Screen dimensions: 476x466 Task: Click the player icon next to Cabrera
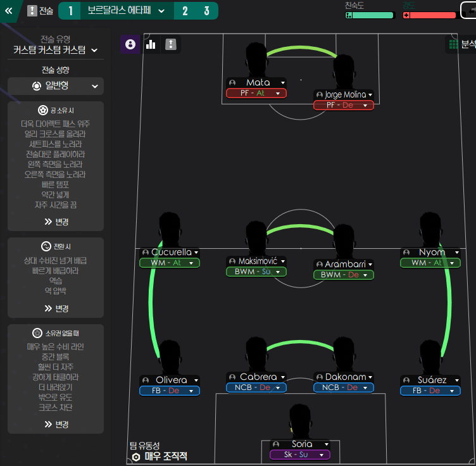[232, 377]
